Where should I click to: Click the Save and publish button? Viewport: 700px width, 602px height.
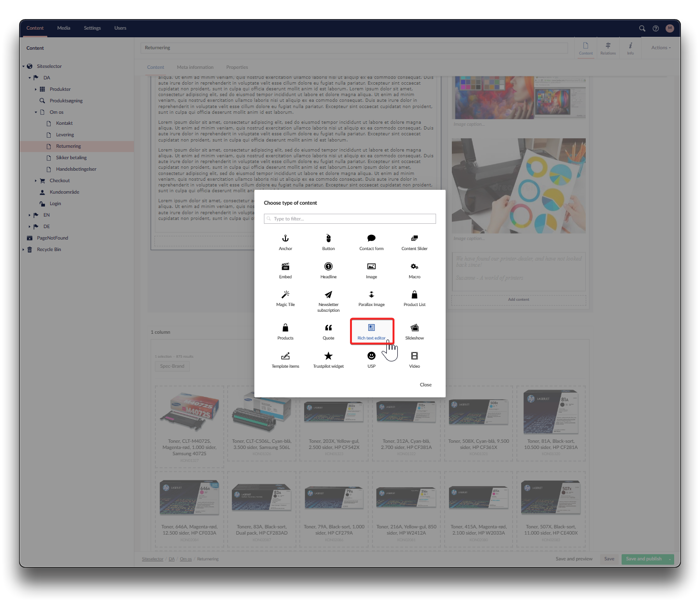[644, 559]
